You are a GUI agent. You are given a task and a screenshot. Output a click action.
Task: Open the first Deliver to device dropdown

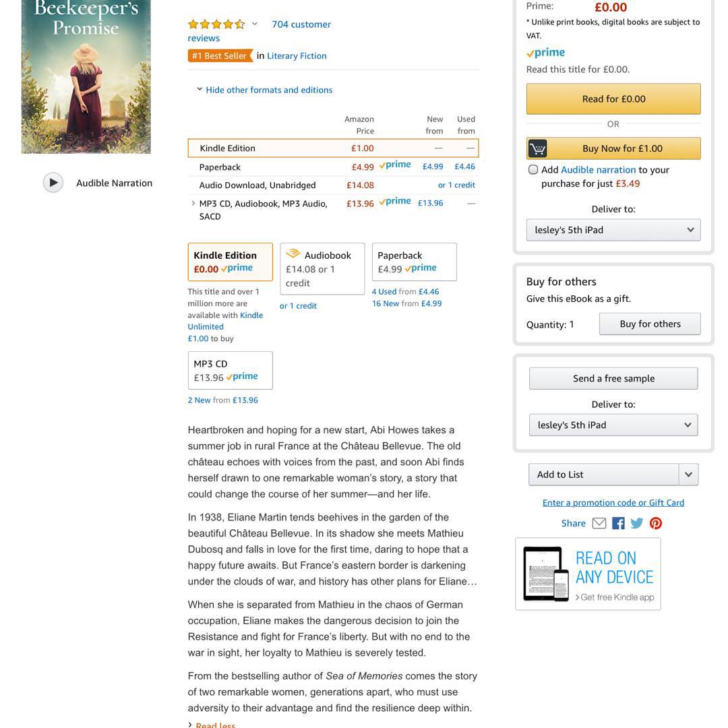613,230
